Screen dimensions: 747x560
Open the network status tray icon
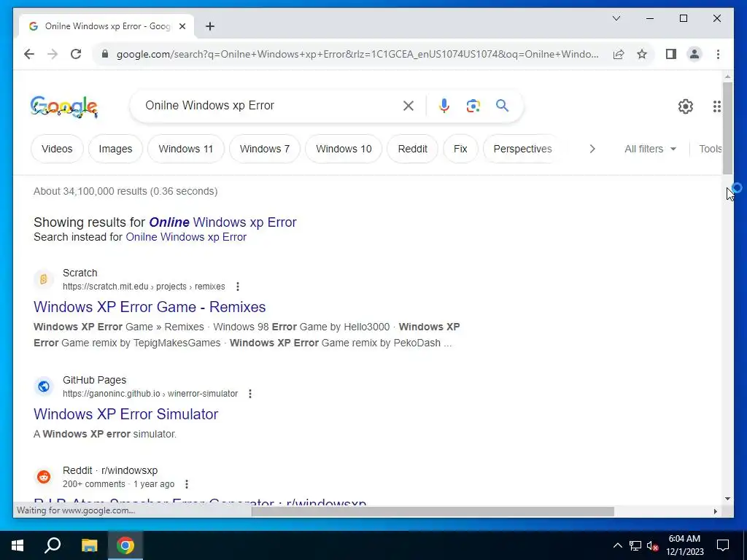click(x=635, y=545)
